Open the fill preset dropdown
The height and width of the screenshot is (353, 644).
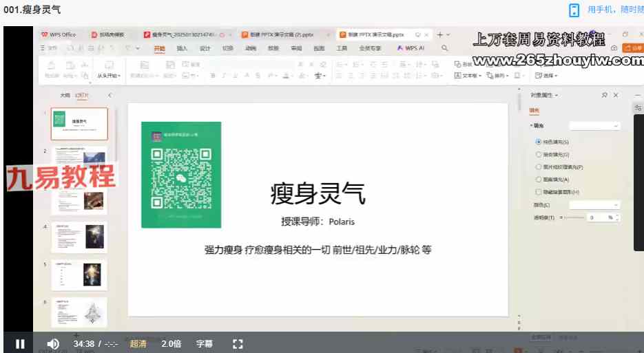point(594,126)
